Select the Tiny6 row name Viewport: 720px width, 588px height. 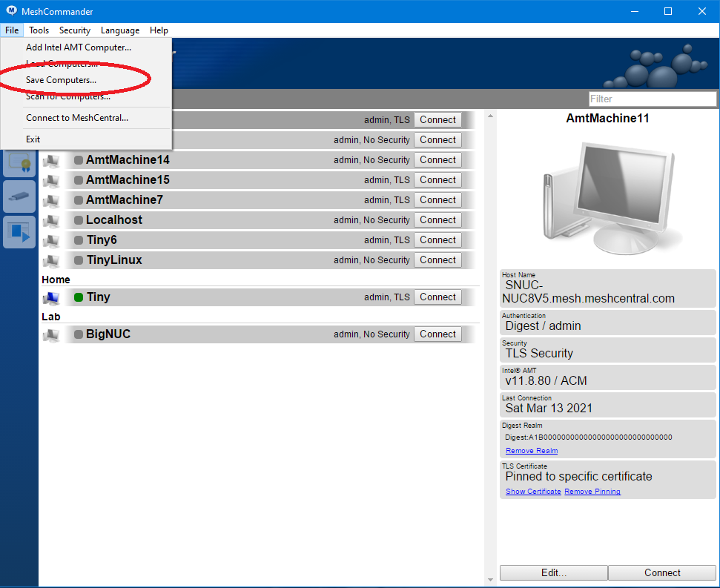coord(102,240)
